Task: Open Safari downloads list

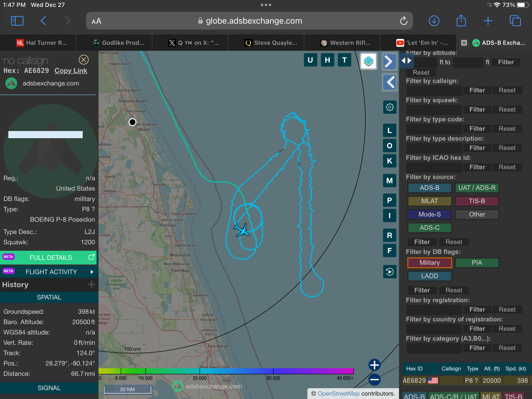Action: (434, 21)
